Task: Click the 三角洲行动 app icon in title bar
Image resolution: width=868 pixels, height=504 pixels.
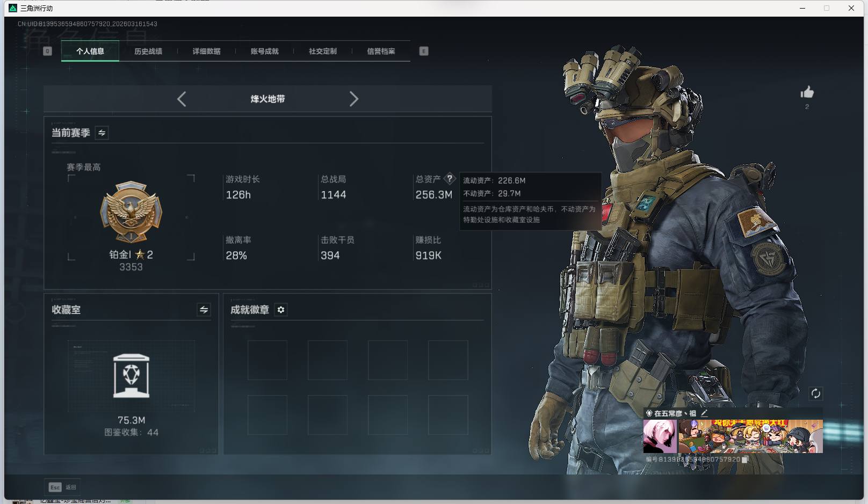Action: [13, 8]
